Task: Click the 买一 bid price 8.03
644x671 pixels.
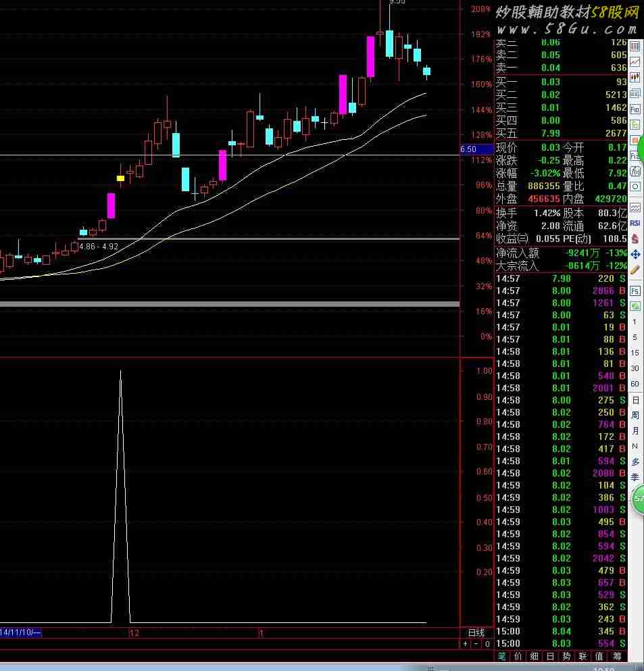Action: click(550, 82)
